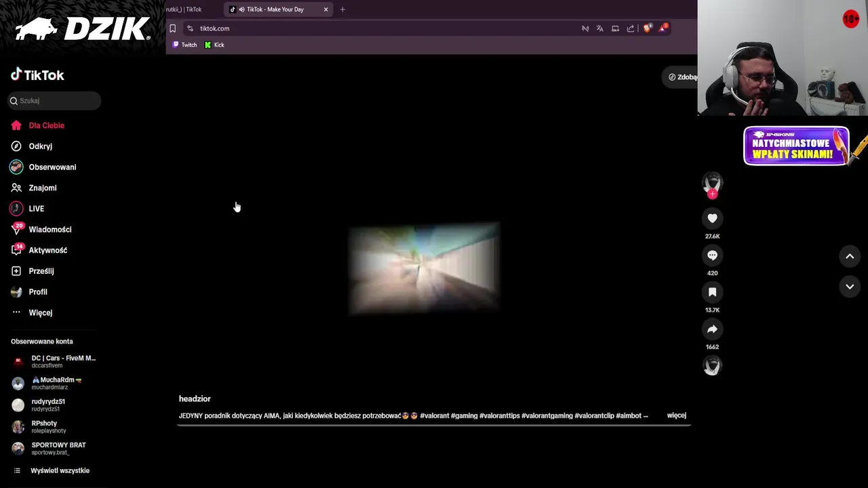Image resolution: width=868 pixels, height=488 pixels.
Task: Click Zdobądź button at top right
Action: [681, 77]
